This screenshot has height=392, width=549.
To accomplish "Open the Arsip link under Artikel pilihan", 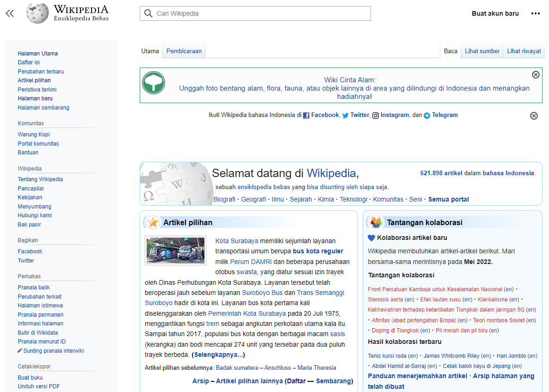I will tap(201, 381).
